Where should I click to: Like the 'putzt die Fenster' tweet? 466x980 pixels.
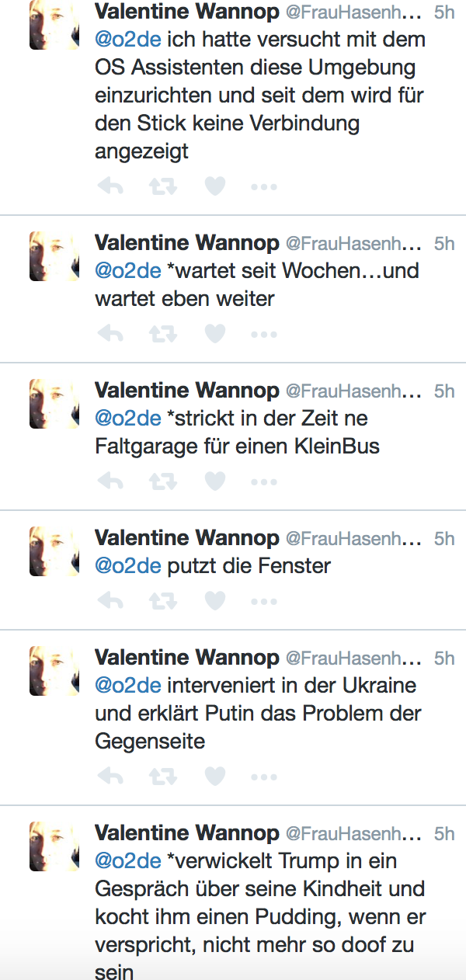[214, 601]
